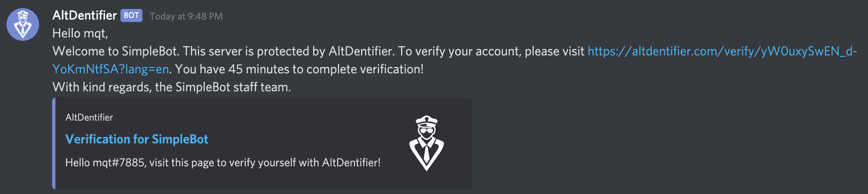Click the purple accent bar of embed

54,143
